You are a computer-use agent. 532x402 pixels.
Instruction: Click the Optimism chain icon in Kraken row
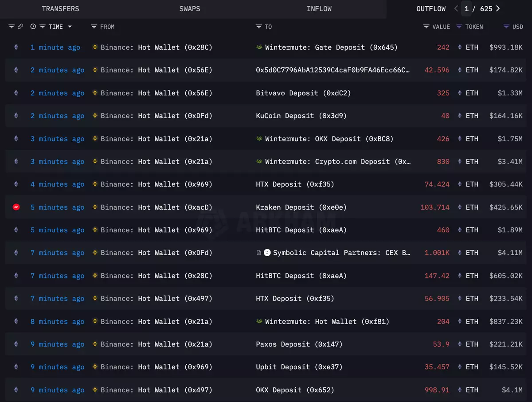coord(16,207)
